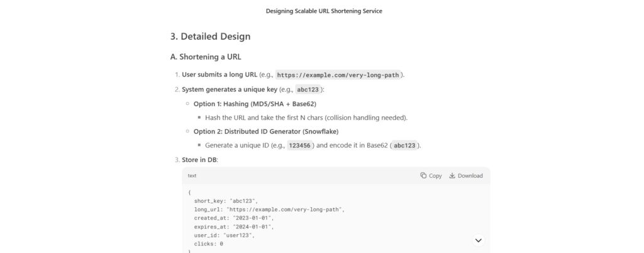The height and width of the screenshot is (253, 644).
Task: Click the short_key line in the code block
Action: pyautogui.click(x=226, y=201)
